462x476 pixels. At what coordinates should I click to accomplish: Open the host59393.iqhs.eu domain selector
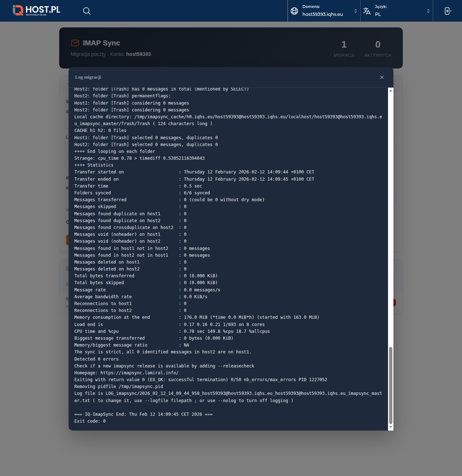click(323, 14)
